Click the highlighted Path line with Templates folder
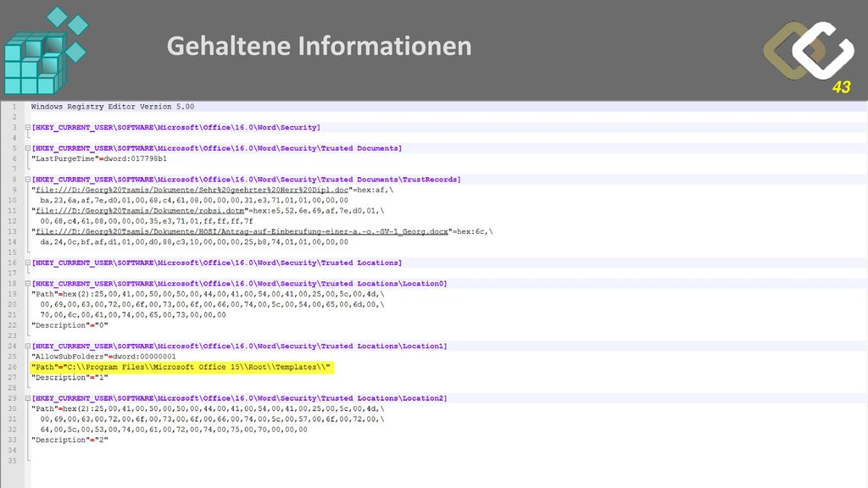The width and height of the screenshot is (868, 488). pyautogui.click(x=181, y=368)
